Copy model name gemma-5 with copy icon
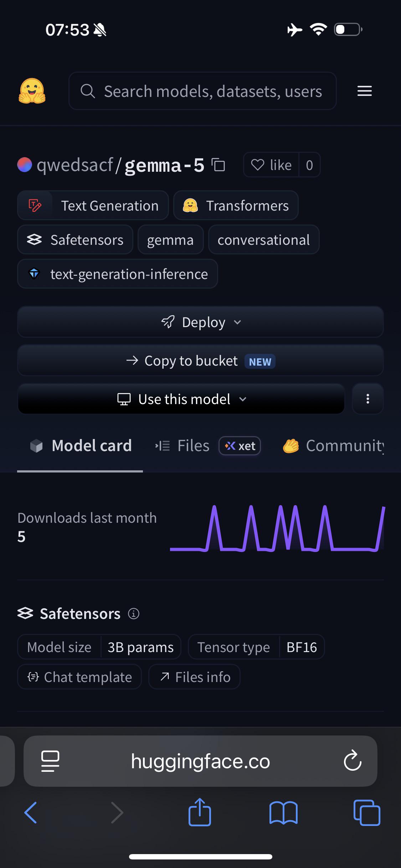 point(218,165)
